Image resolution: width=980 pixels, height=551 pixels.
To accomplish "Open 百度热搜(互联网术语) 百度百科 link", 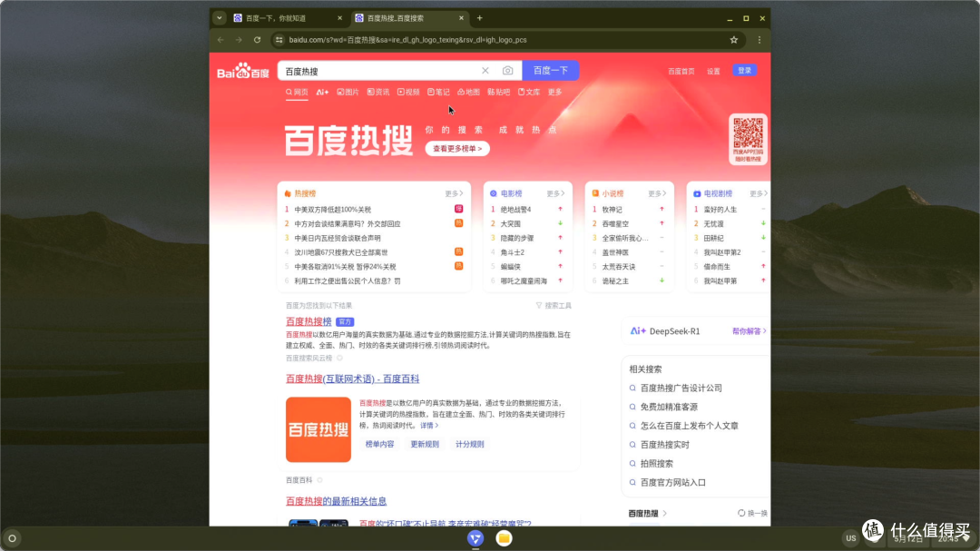I will [x=352, y=379].
